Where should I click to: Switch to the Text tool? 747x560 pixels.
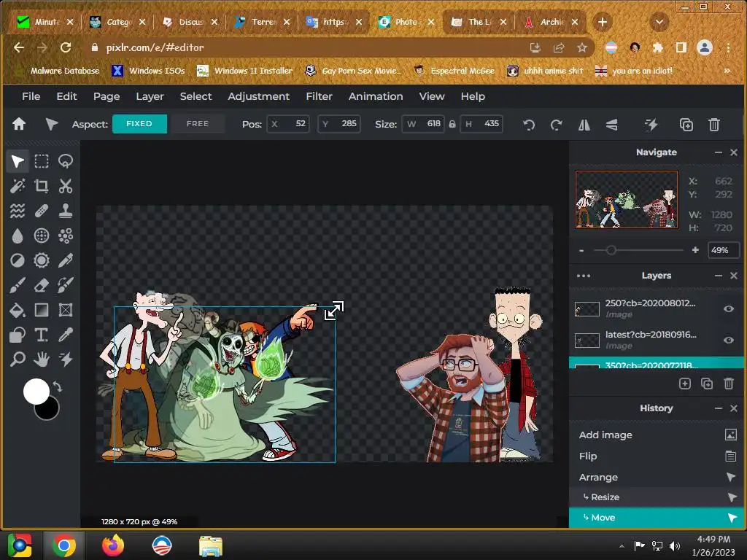point(42,335)
